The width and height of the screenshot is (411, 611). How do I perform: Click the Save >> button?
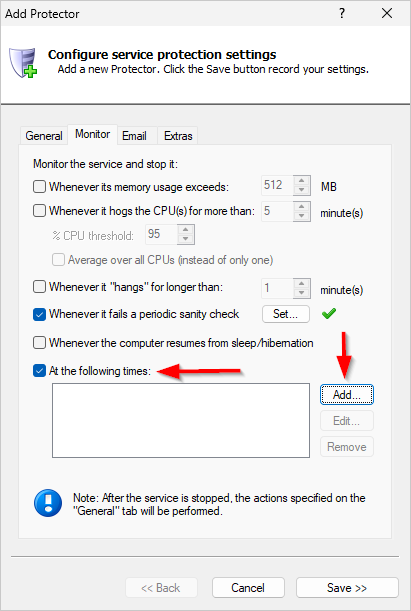coord(347,588)
